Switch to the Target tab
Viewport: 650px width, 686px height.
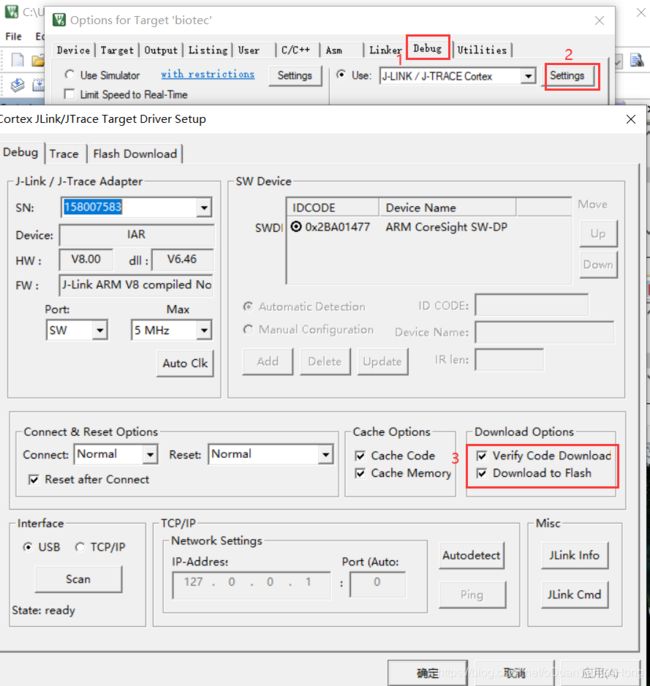tap(117, 50)
